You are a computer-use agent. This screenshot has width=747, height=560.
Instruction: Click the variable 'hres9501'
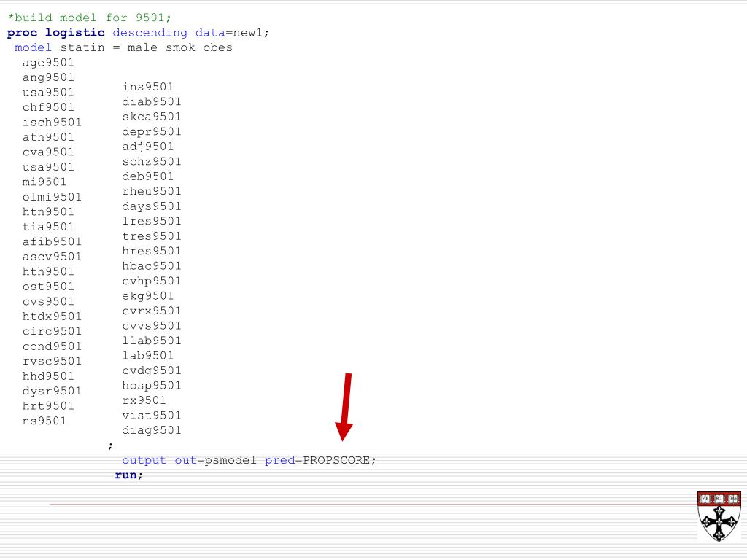(152, 251)
